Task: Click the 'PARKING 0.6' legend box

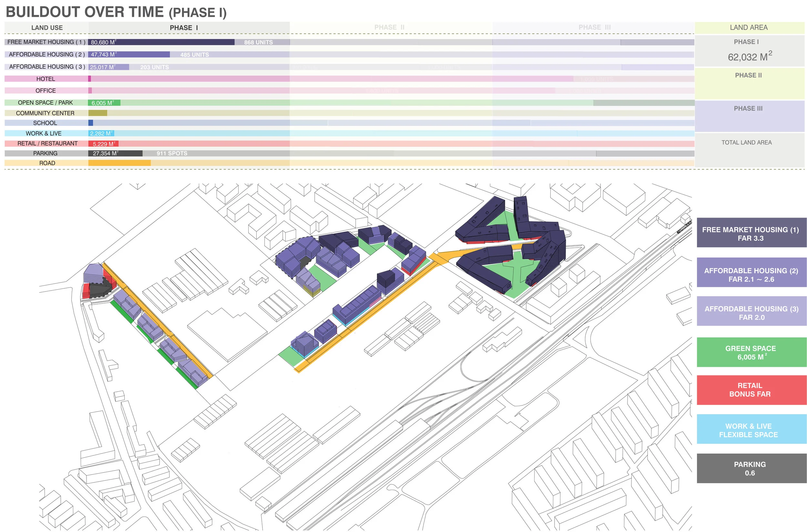Action: tap(751, 468)
